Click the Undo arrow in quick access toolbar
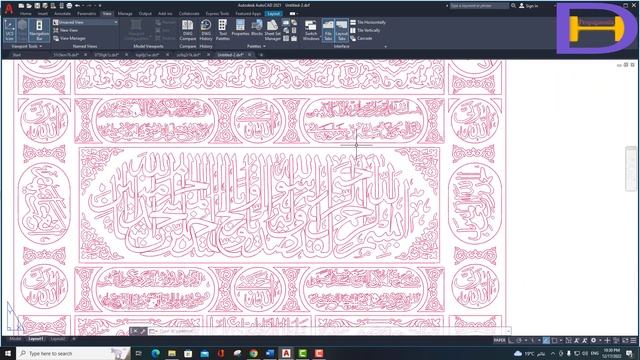The height and width of the screenshot is (360, 640). (78, 6)
